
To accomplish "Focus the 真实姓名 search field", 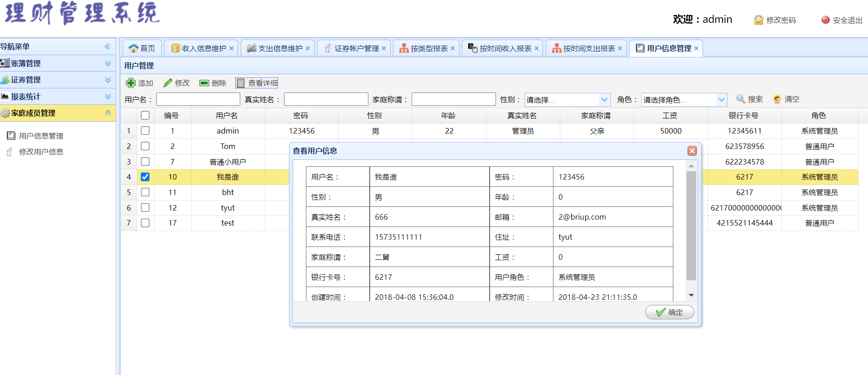I will [326, 99].
